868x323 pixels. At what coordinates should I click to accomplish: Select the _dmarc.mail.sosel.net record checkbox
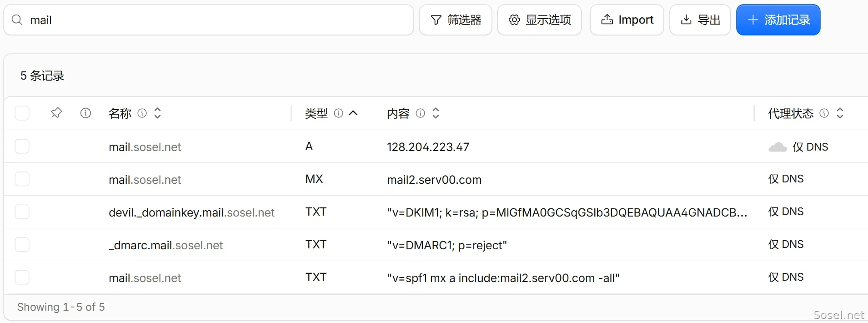[22, 245]
